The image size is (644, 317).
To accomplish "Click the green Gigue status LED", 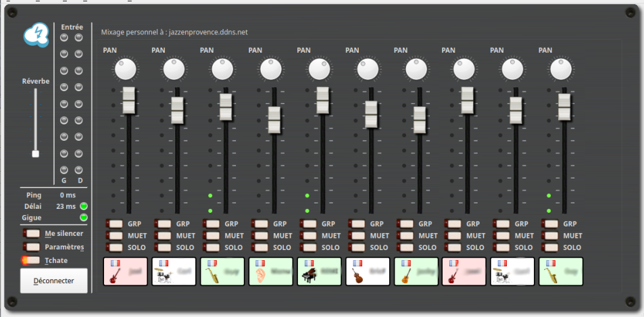I will coord(84,217).
